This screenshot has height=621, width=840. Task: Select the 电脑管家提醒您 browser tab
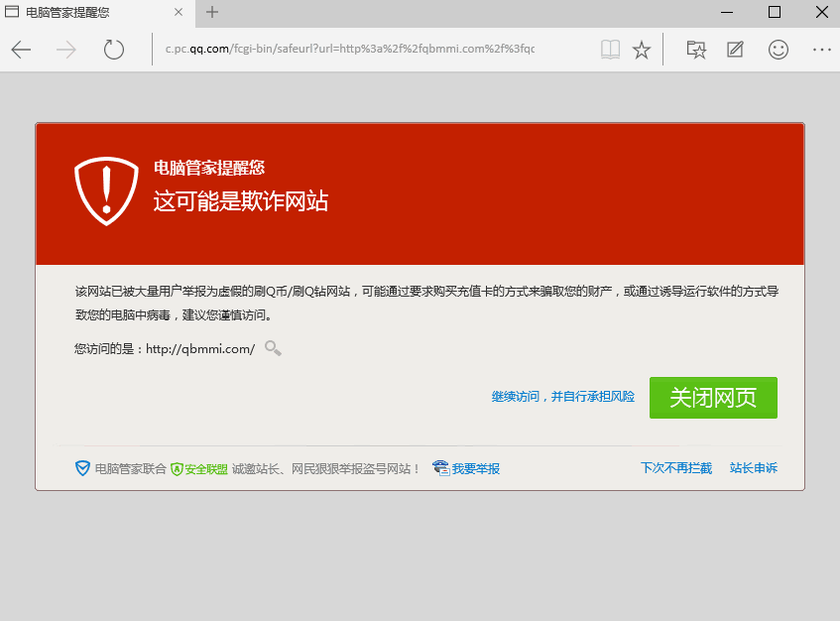tap(96, 12)
